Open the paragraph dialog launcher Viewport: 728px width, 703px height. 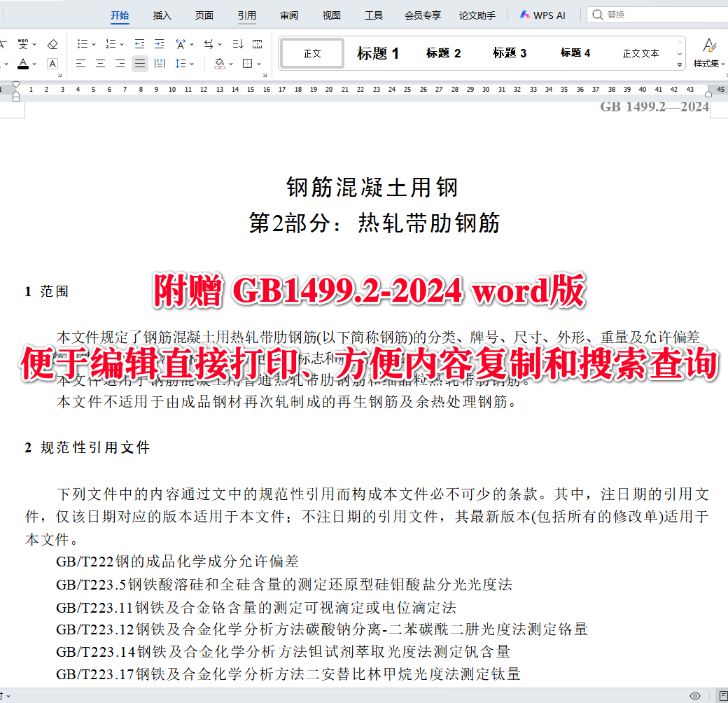pos(265,75)
